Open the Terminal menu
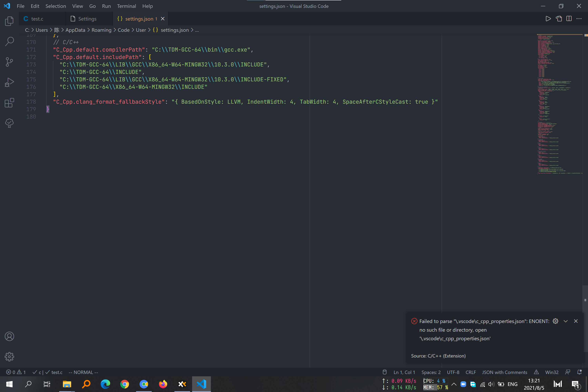Screen dimensions: 588x392 click(x=126, y=6)
